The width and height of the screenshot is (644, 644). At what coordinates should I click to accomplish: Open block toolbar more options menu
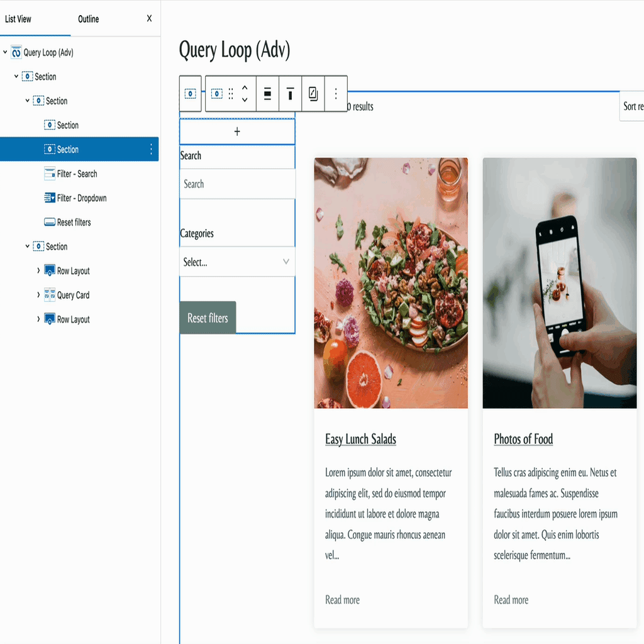(336, 94)
